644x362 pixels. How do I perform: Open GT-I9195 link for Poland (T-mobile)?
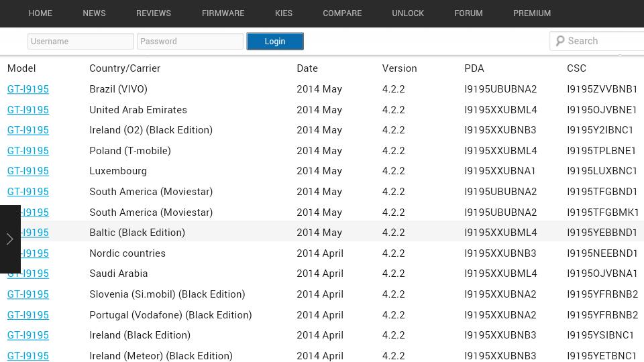(28, 151)
